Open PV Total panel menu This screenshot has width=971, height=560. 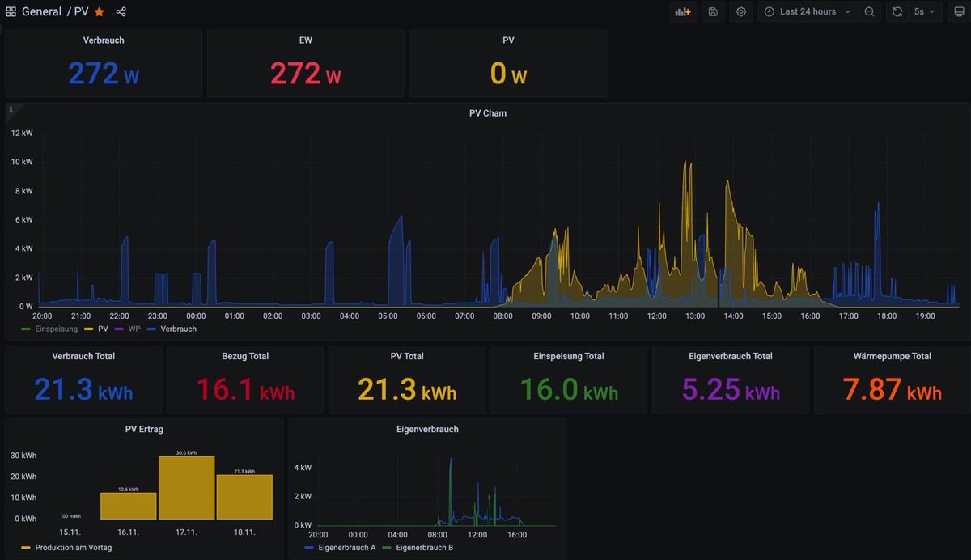(407, 356)
